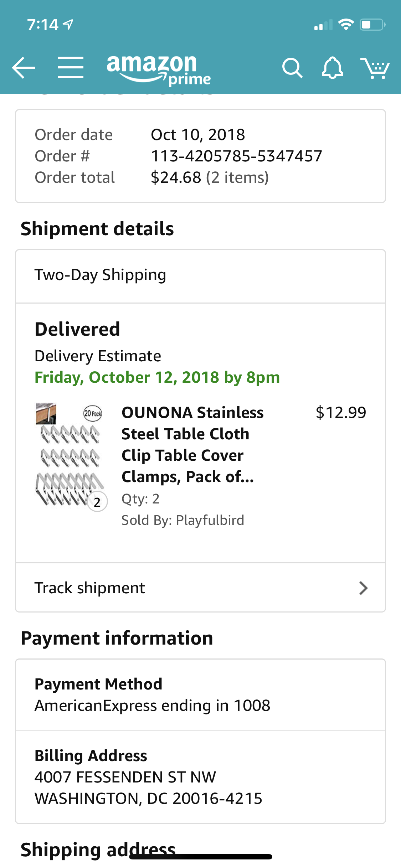Tap the back arrow icon
401x868 pixels.
[24, 67]
